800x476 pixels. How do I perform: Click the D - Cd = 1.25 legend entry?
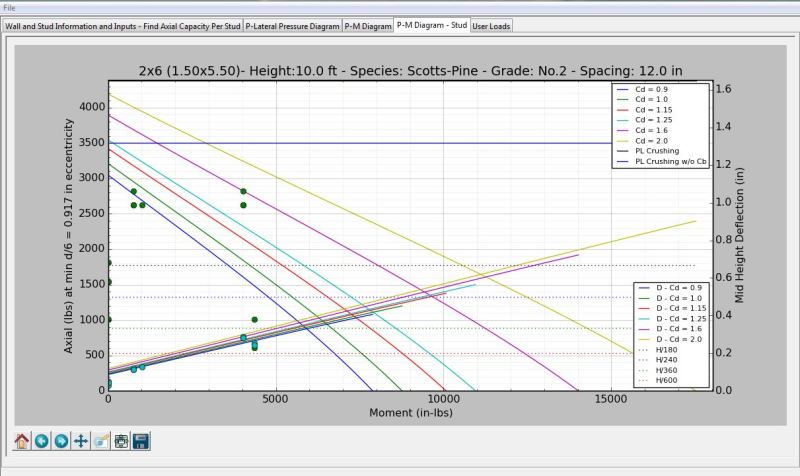(672, 318)
